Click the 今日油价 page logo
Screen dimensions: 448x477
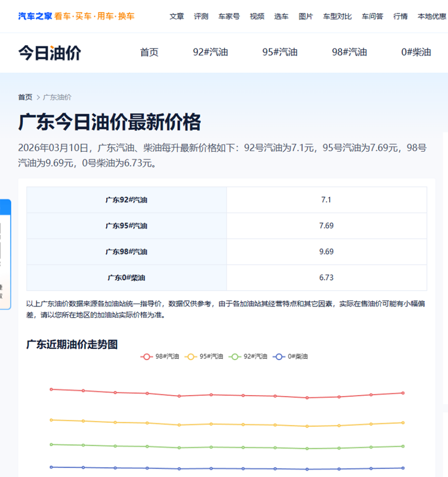50,53
